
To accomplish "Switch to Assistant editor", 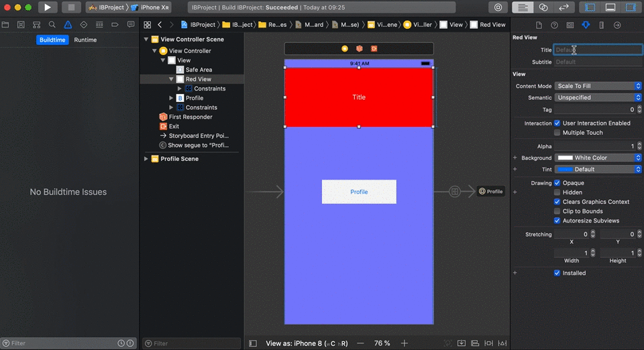I will click(x=543, y=7).
